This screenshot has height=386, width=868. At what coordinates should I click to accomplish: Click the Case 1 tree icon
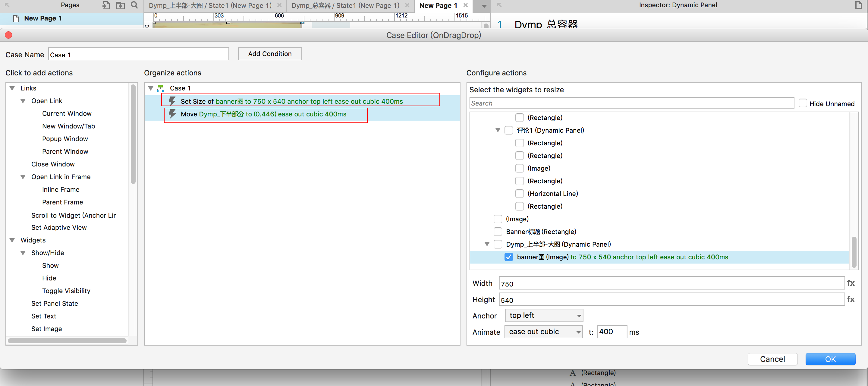tap(161, 88)
